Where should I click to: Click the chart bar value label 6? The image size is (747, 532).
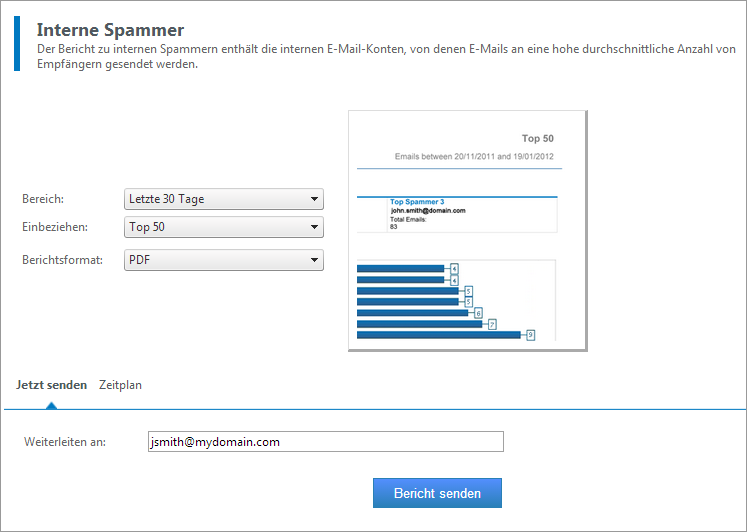pyautogui.click(x=478, y=313)
